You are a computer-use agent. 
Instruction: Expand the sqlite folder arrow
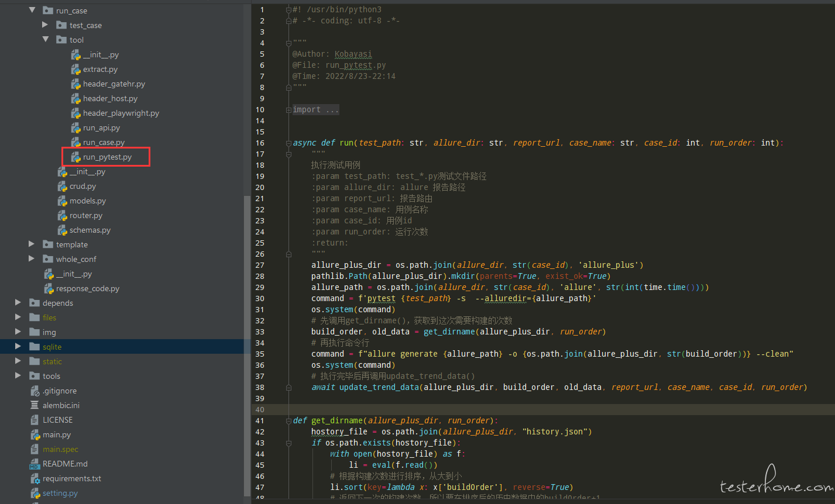coord(18,346)
